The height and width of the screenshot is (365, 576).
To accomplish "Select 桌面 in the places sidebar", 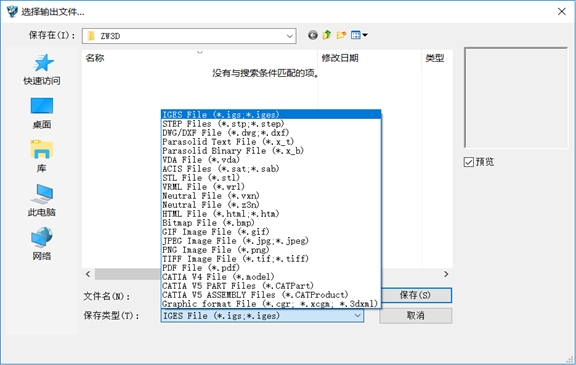I will 42,113.
